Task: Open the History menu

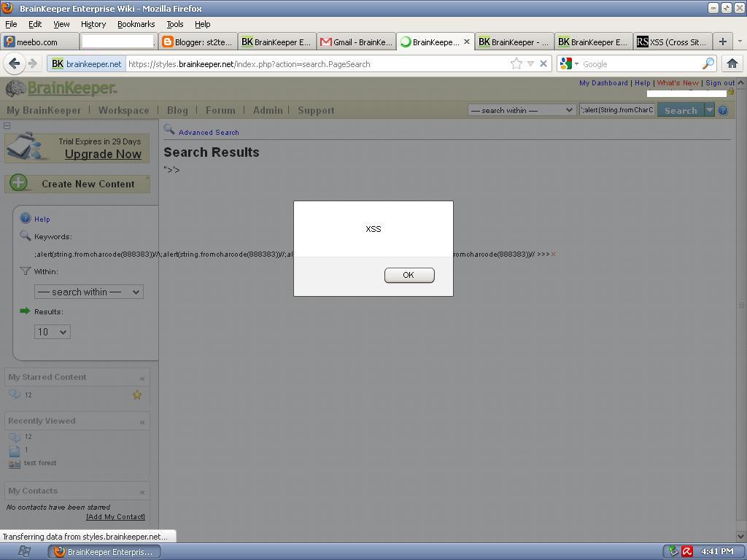Action: (93, 24)
